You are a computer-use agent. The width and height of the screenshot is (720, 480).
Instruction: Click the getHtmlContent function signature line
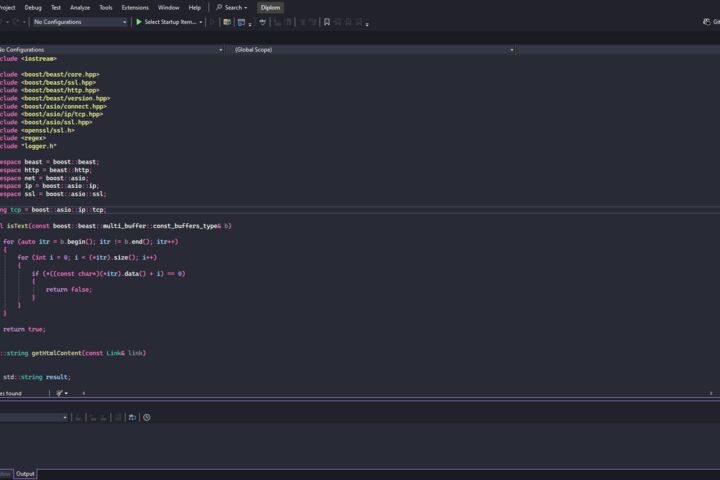(x=73, y=353)
